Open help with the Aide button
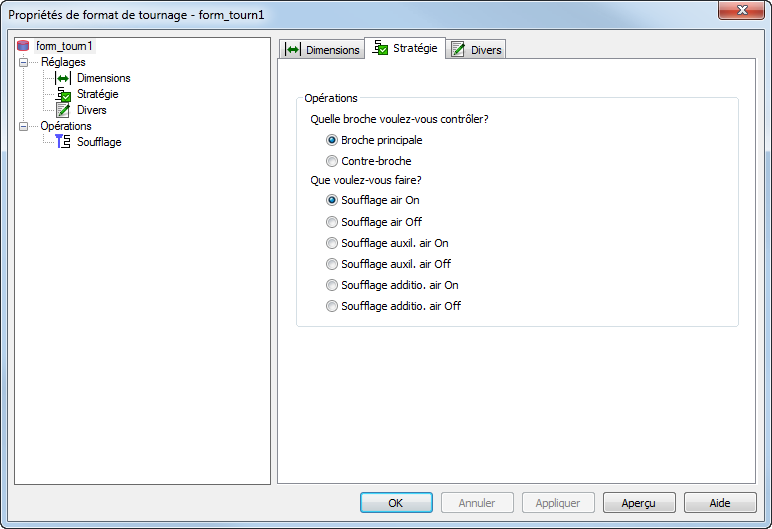Image resolution: width=772 pixels, height=529 pixels. coord(720,502)
